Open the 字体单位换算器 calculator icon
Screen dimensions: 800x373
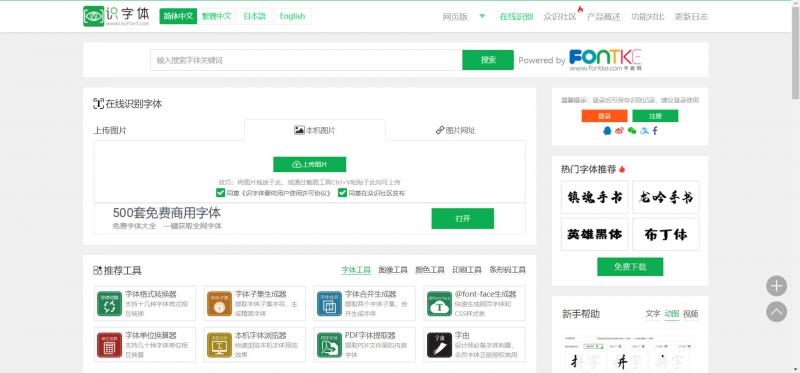tap(109, 345)
